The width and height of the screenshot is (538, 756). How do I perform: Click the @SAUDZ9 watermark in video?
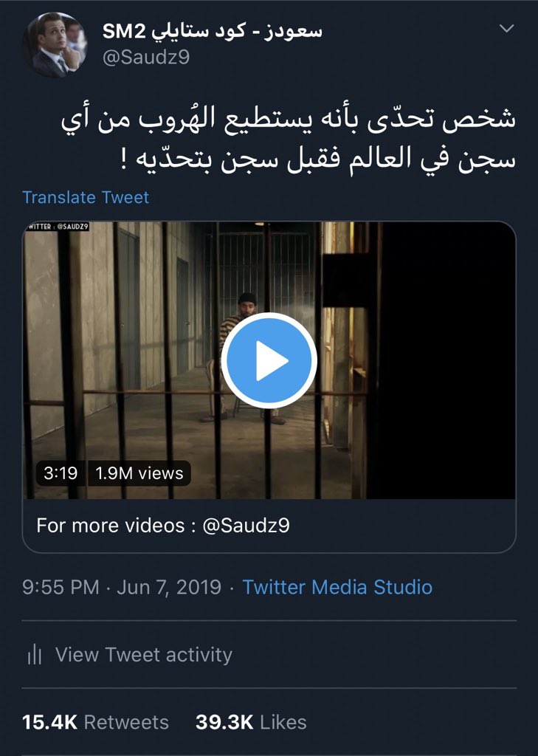[x=58, y=226]
